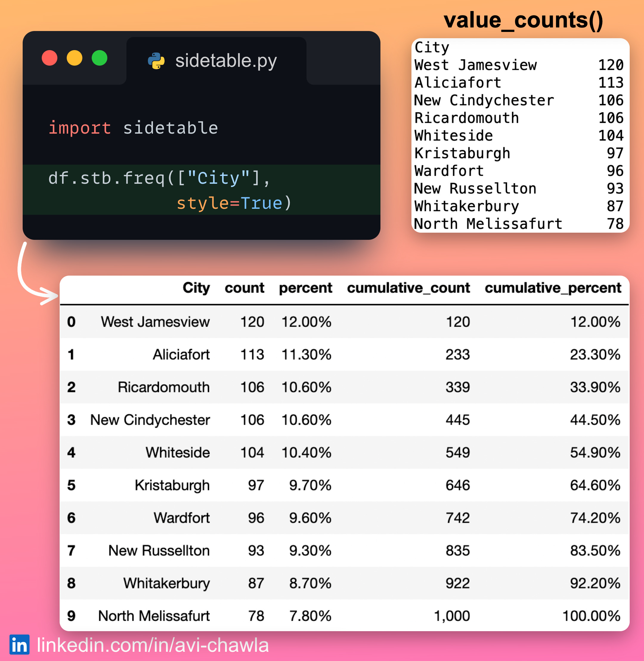The width and height of the screenshot is (644, 661).
Task: Click the yellow minimize circle
Action: tap(75, 58)
